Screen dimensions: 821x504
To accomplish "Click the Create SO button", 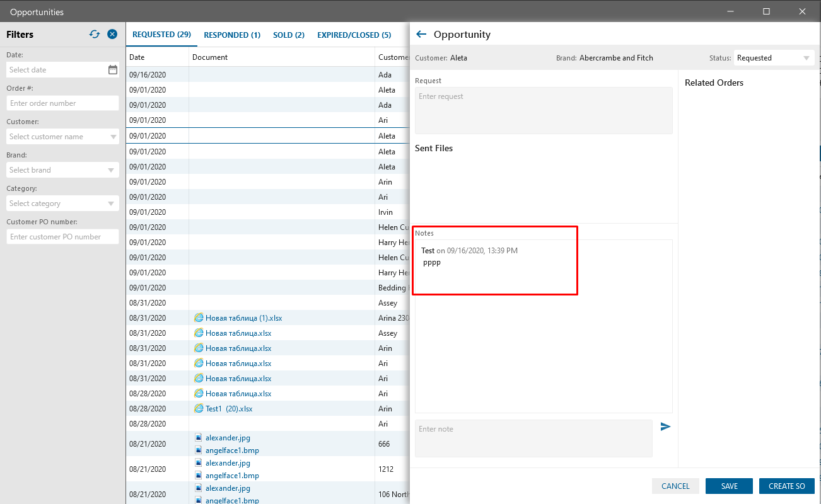I will [787, 486].
